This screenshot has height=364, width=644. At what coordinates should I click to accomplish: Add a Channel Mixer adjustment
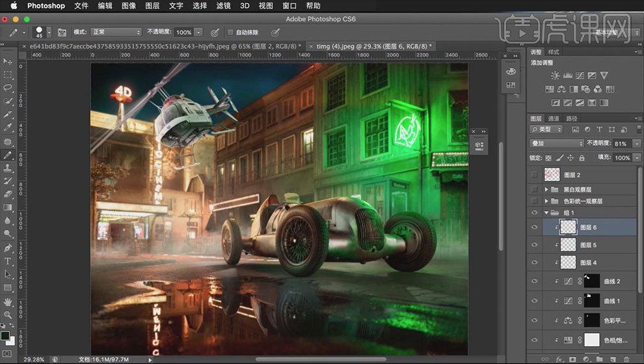click(598, 89)
